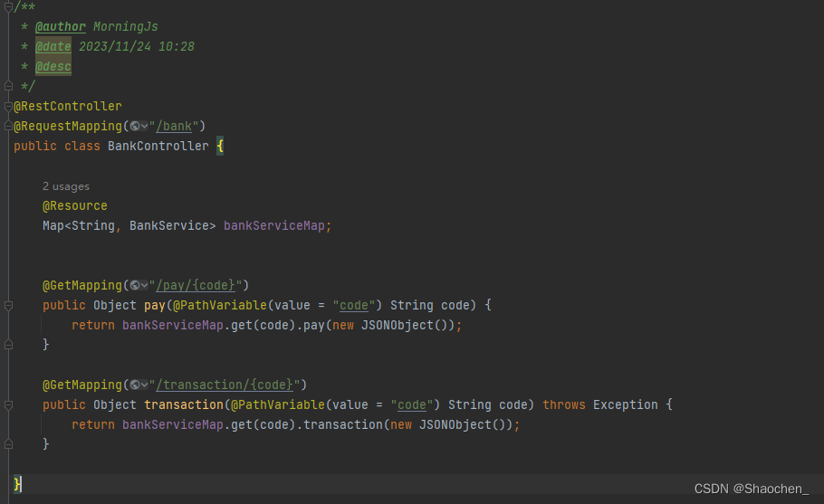Click the pay method name in its declaration
Screen dimensions: 824x504
point(155,305)
